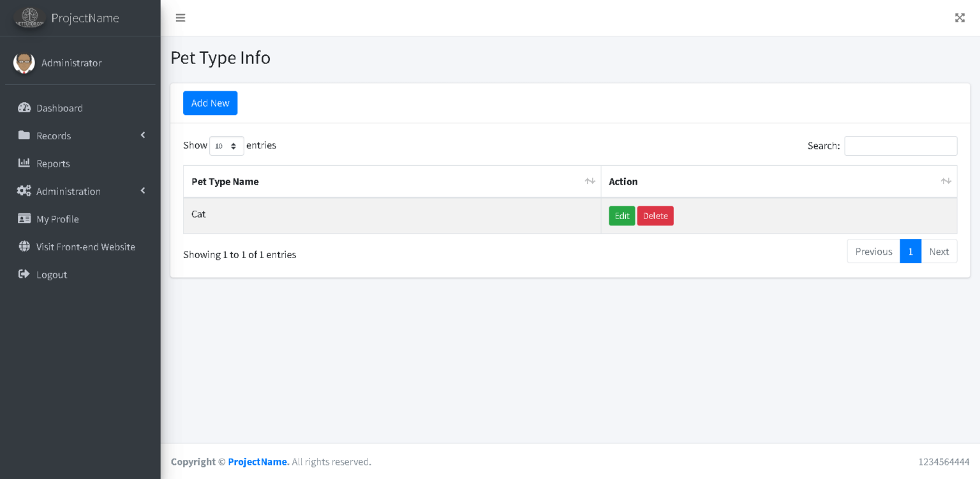Toggle sorting on the Action column
Screen dimensions: 980x479
[946, 181]
